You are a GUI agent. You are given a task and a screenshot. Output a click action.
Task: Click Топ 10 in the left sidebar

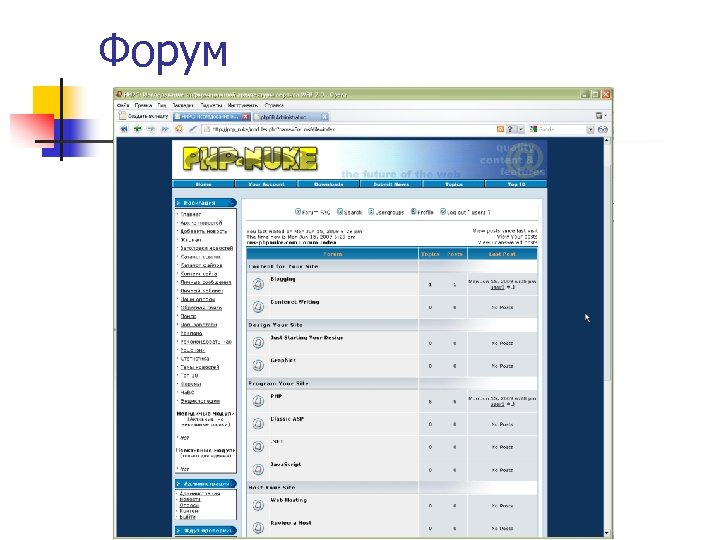click(189, 376)
